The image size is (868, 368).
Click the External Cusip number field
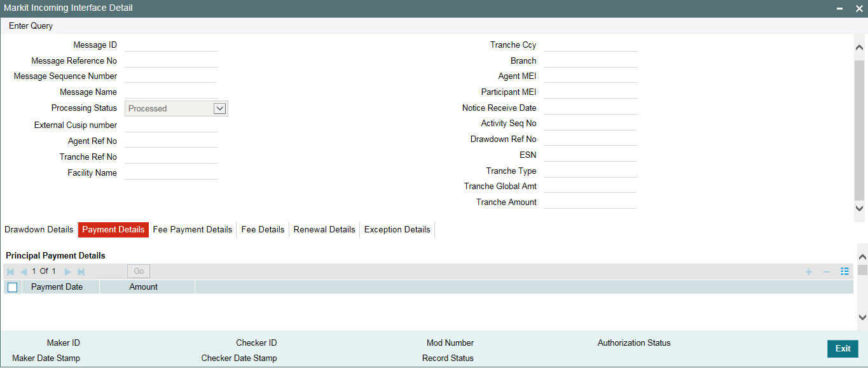point(171,125)
